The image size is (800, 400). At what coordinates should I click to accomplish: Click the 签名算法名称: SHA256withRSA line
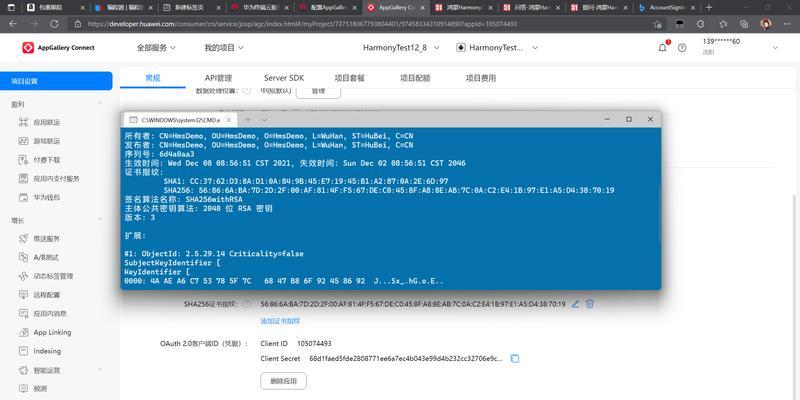pos(183,199)
